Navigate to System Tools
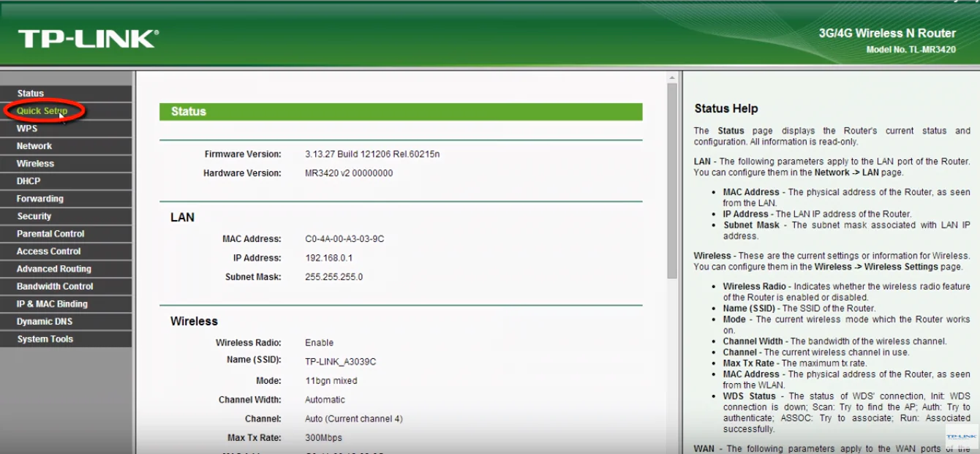 [x=44, y=338]
